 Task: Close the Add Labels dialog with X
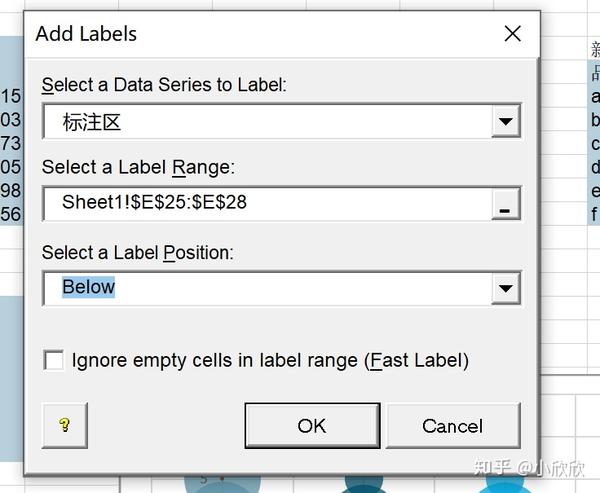pyautogui.click(x=512, y=34)
